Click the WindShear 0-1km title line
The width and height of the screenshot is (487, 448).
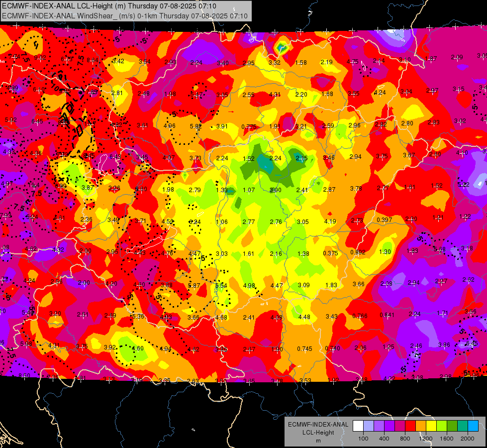[x=124, y=16]
